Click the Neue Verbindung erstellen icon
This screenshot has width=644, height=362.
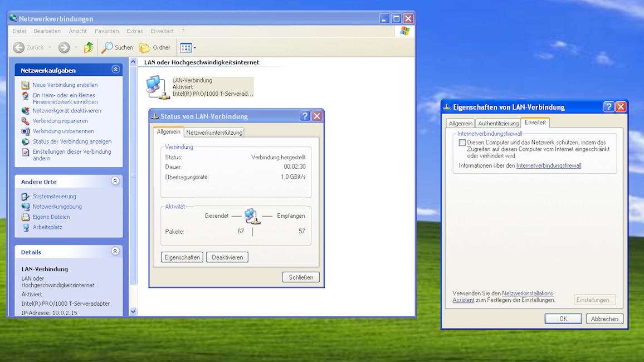26,85
